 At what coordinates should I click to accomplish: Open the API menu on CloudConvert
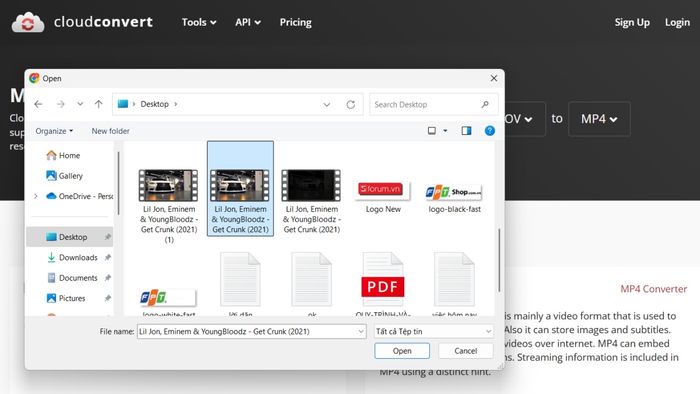[x=248, y=22]
